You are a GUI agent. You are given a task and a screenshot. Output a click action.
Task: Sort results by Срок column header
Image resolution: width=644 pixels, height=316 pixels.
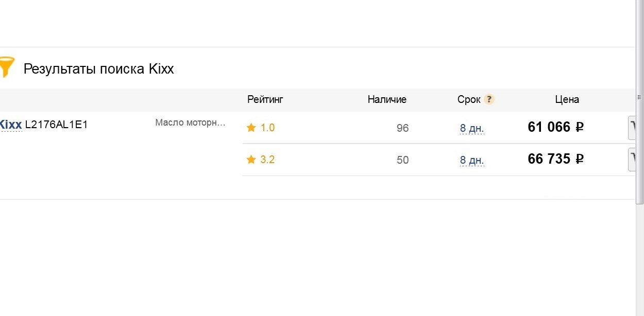pyautogui.click(x=469, y=99)
